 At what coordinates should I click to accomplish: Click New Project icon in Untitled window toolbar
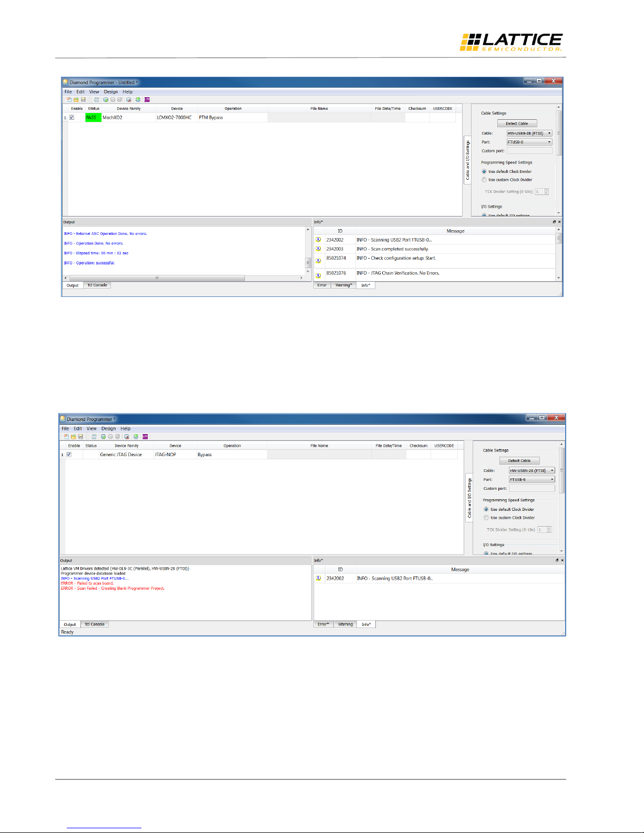point(69,99)
